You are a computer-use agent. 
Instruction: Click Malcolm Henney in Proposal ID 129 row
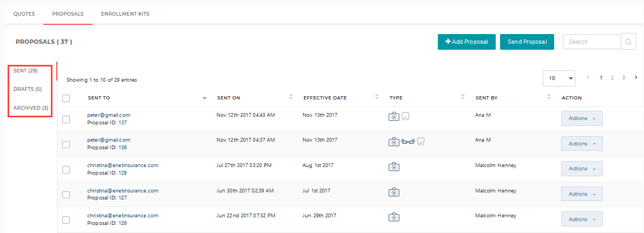(x=496, y=165)
